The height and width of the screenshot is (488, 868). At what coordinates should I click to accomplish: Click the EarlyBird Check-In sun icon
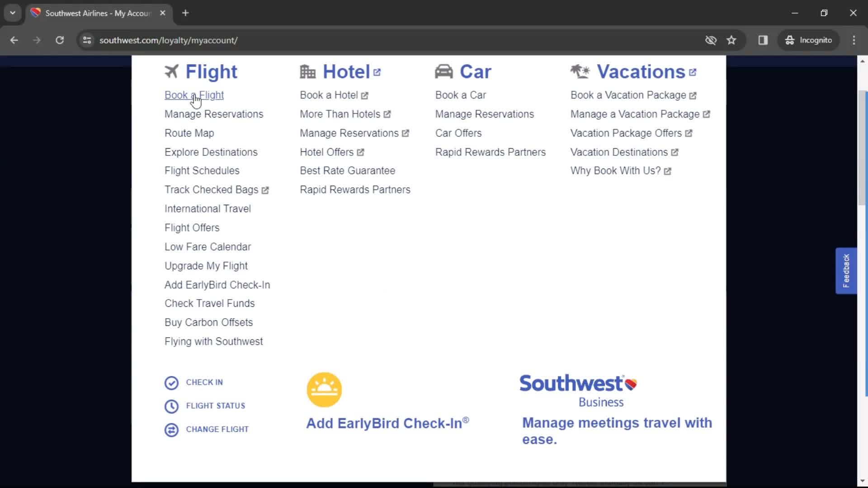[x=324, y=389]
